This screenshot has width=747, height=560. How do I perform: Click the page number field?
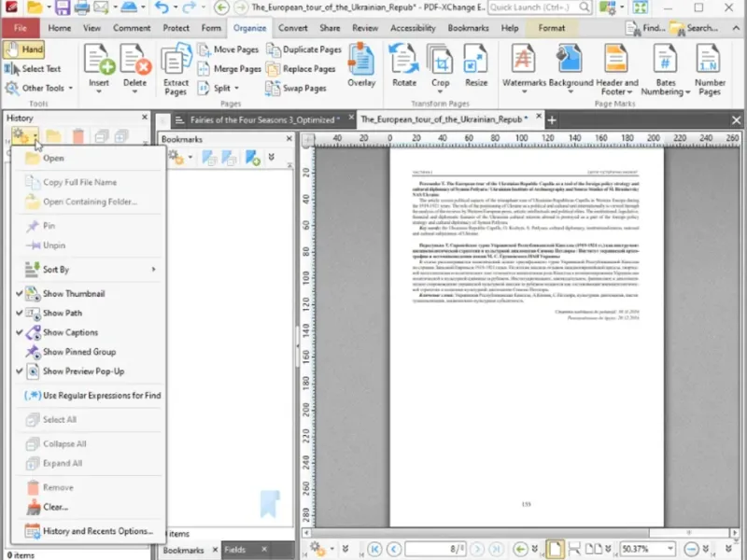436,549
